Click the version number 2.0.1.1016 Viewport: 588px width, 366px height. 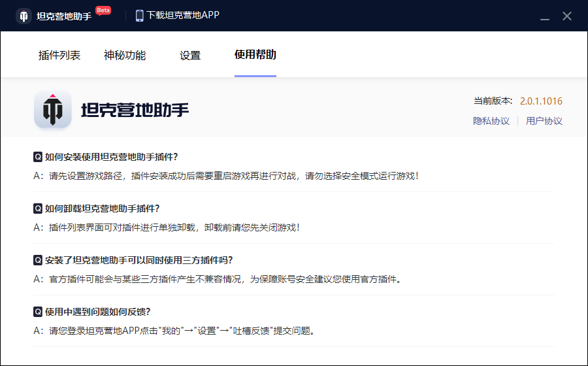click(541, 101)
